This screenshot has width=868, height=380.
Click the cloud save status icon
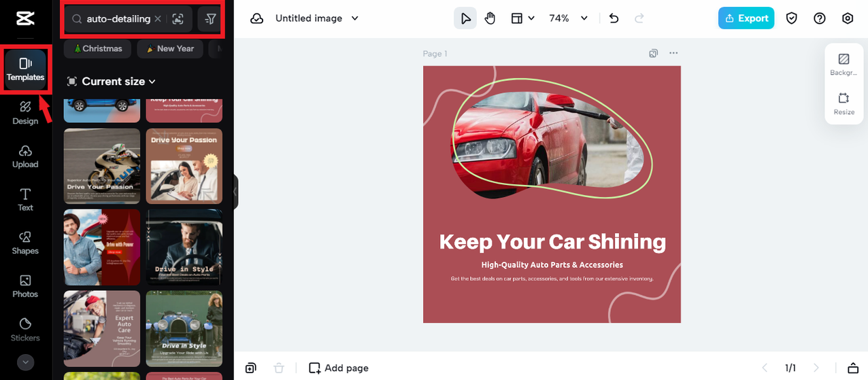tap(257, 18)
